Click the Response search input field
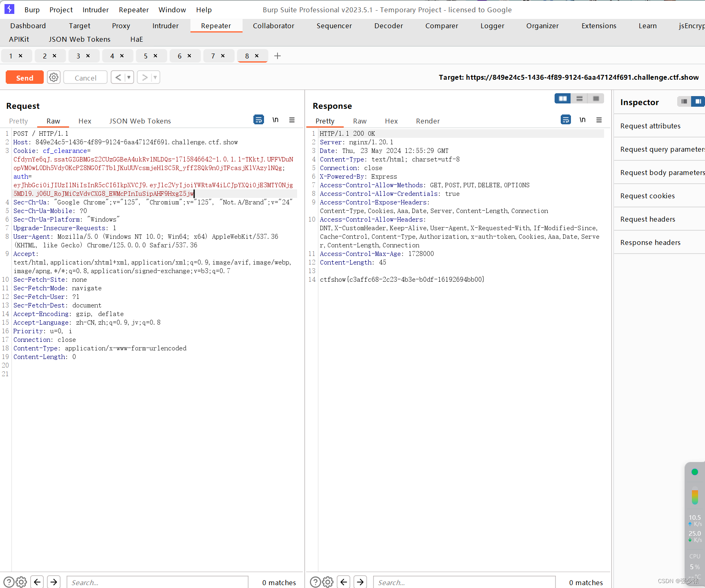Viewport: 705px width, 588px height. pos(464,582)
